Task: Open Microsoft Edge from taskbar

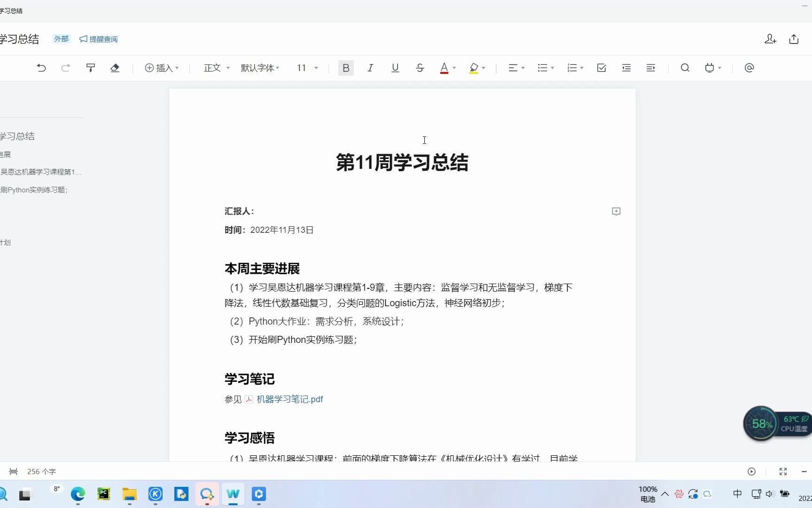Action: coord(78,494)
